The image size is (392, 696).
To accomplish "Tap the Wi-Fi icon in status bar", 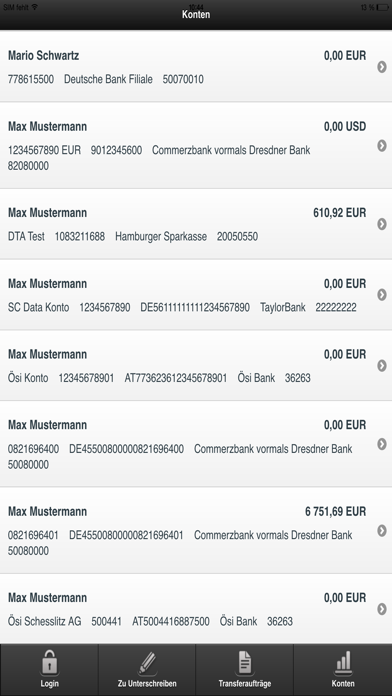I will (x=35, y=7).
